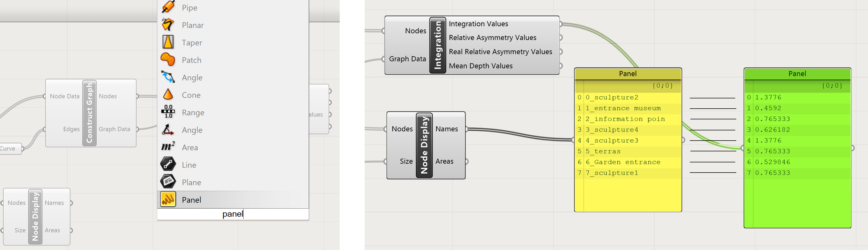
Task: Click the search box containing "panel"
Action: 233,214
